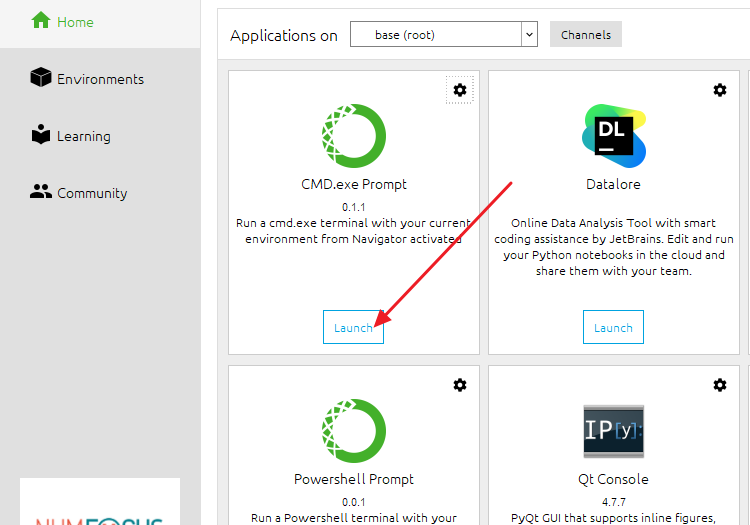
Task: Click the Environments cube icon
Action: click(41, 77)
